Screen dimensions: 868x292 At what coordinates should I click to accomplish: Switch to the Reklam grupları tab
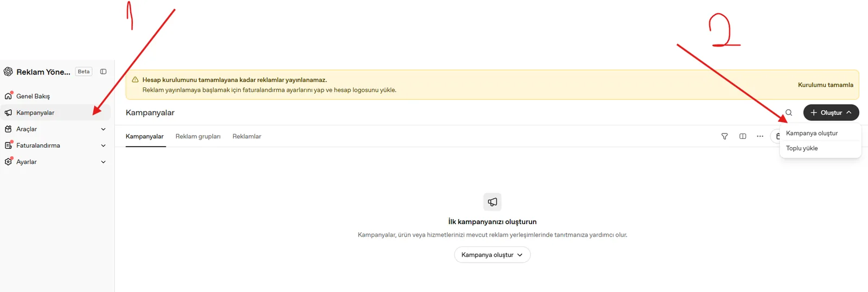(198, 136)
